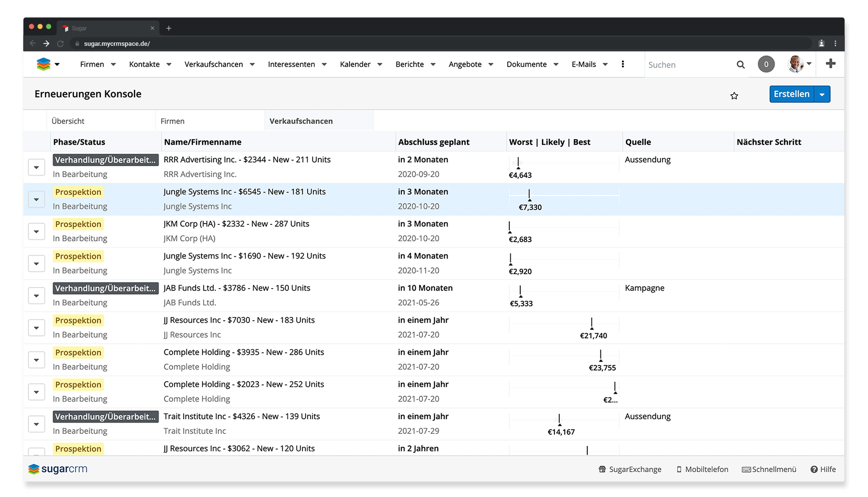The width and height of the screenshot is (868, 497).
Task: Click the €21,740 likely marker for JJ Resources
Action: point(592,324)
